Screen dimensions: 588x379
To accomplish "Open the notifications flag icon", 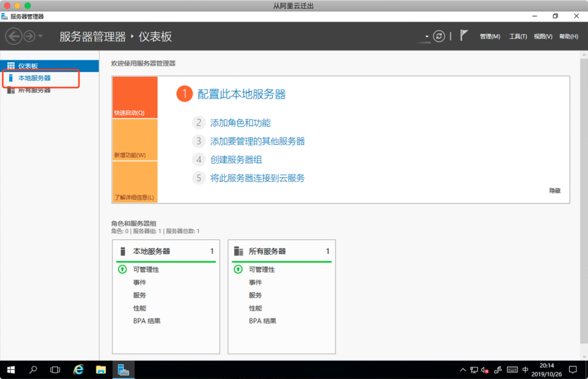I will 464,36.
